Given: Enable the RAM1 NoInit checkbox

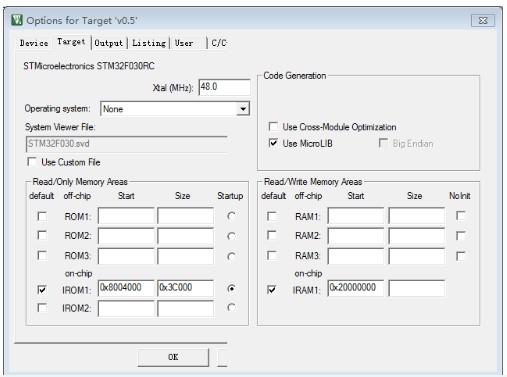Looking at the screenshot, I should pyautogui.click(x=461, y=216).
